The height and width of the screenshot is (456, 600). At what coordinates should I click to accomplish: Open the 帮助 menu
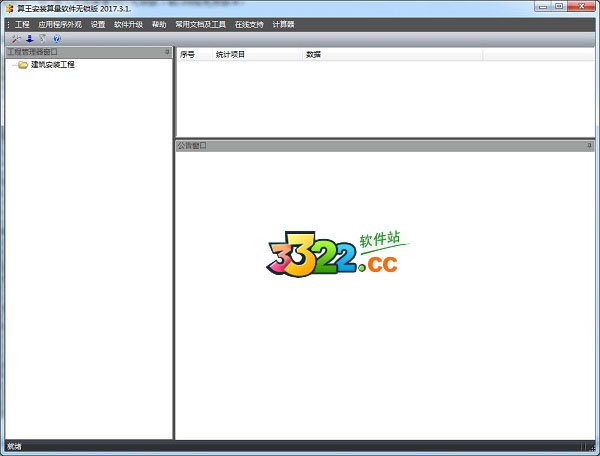[x=159, y=24]
